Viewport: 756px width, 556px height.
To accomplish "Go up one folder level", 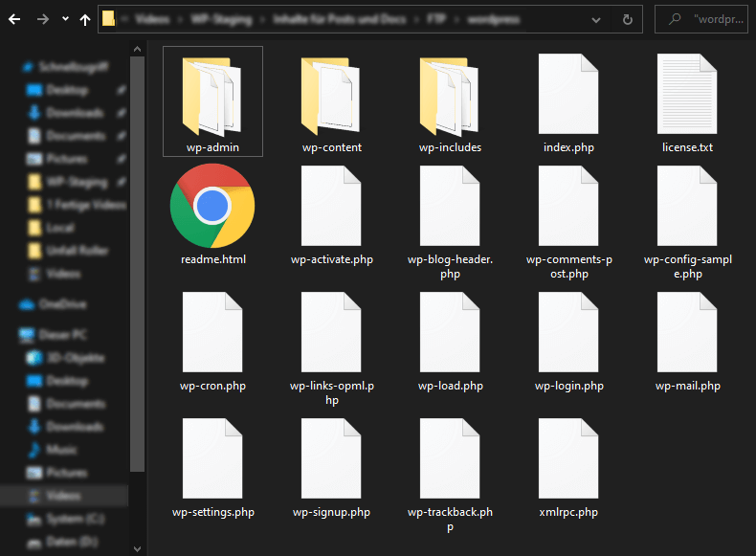I will [85, 19].
